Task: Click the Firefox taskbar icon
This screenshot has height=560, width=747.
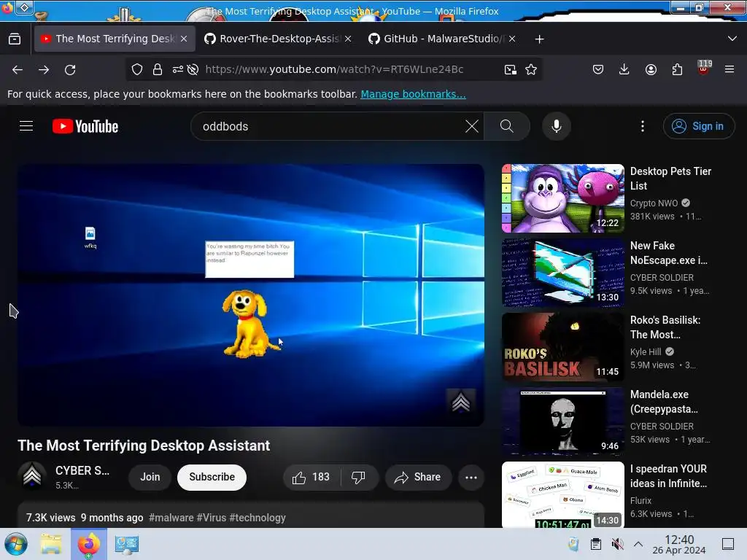Action: (x=89, y=544)
